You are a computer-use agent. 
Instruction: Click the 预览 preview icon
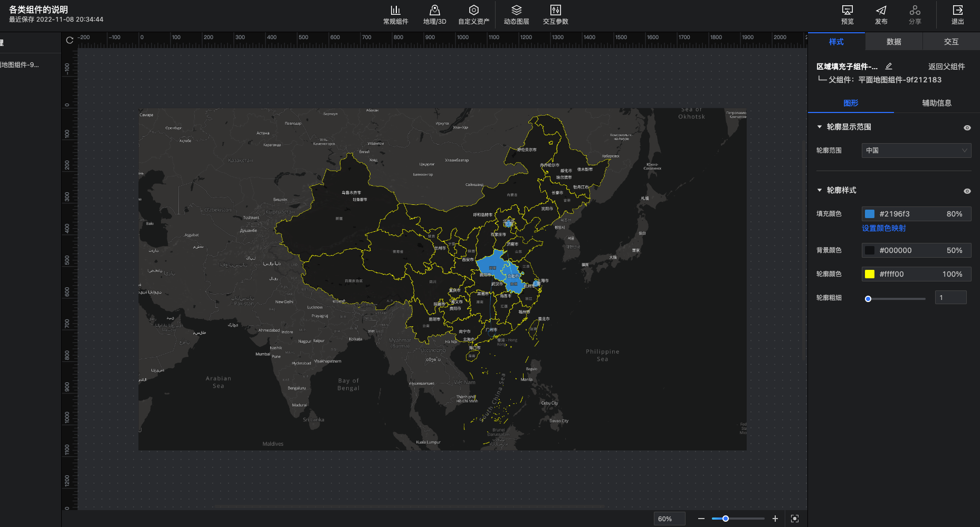pyautogui.click(x=847, y=11)
